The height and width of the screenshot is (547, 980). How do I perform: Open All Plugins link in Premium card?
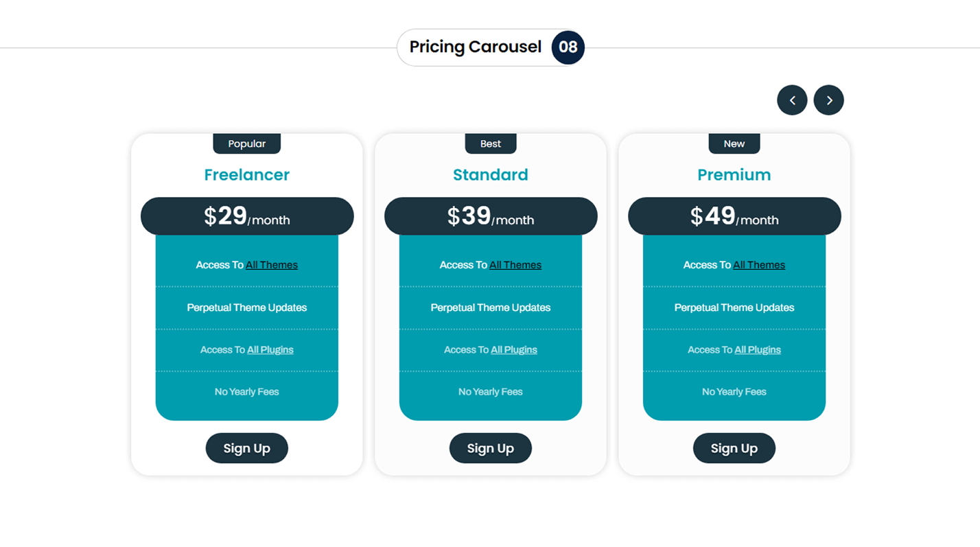coord(758,350)
